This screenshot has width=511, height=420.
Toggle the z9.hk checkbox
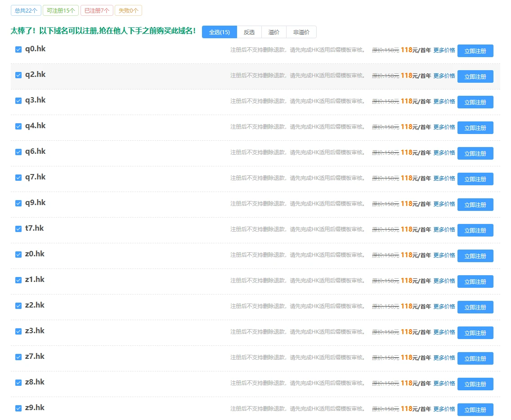tap(18, 408)
